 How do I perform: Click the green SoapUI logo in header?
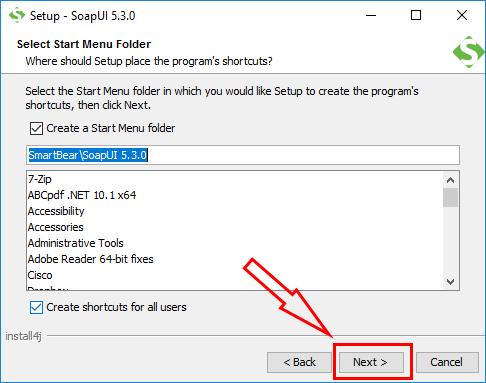(469, 52)
